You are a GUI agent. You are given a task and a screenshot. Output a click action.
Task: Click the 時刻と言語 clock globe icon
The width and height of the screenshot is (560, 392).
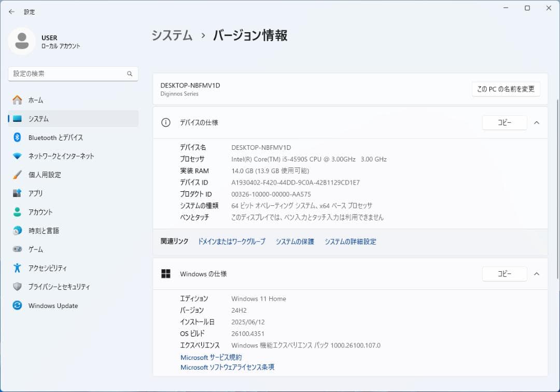[x=17, y=231]
